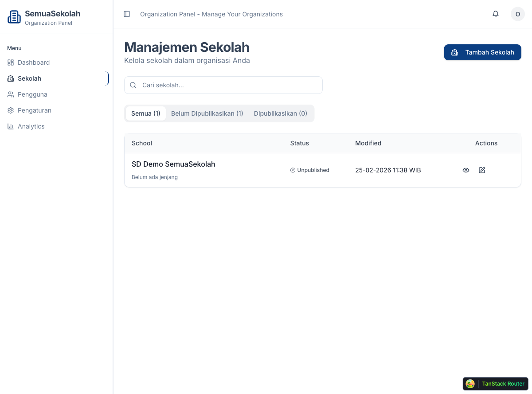Go to Pengguna page

32,94
